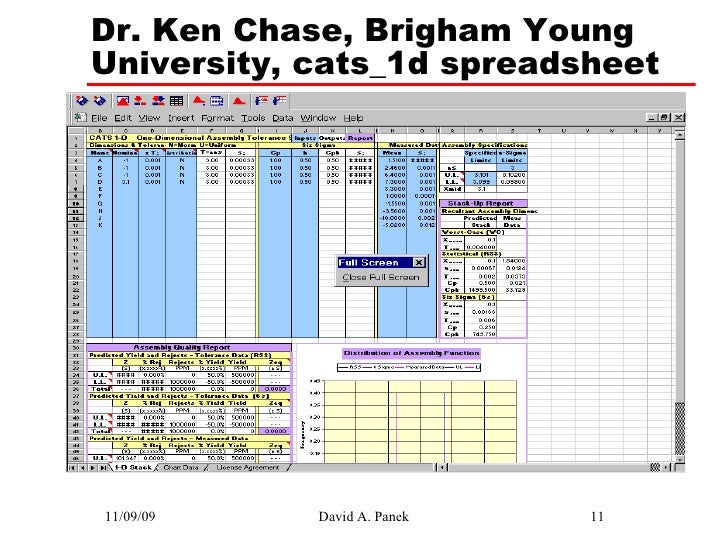Click the black table grid toolbar icon
The width and height of the screenshot is (728, 546).
point(176,101)
